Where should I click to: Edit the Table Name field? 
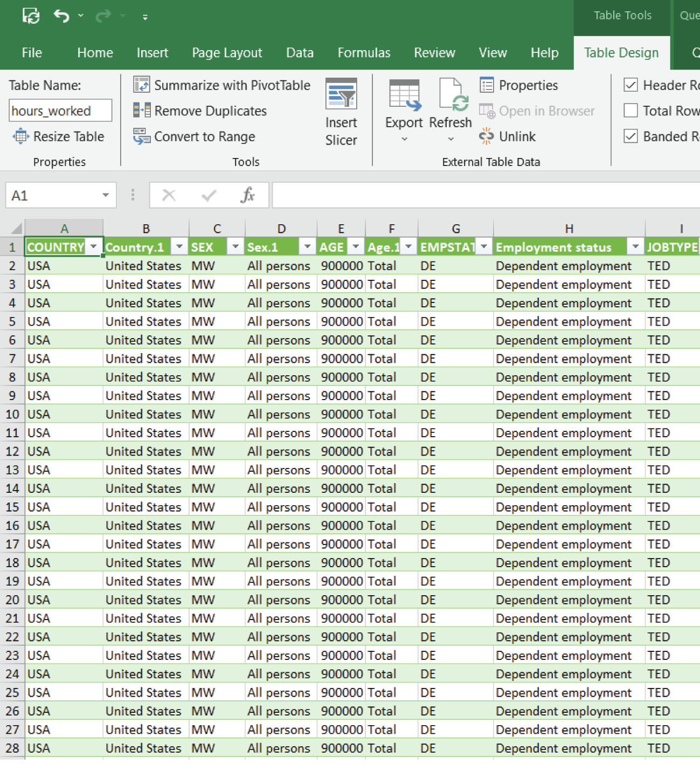click(x=60, y=111)
